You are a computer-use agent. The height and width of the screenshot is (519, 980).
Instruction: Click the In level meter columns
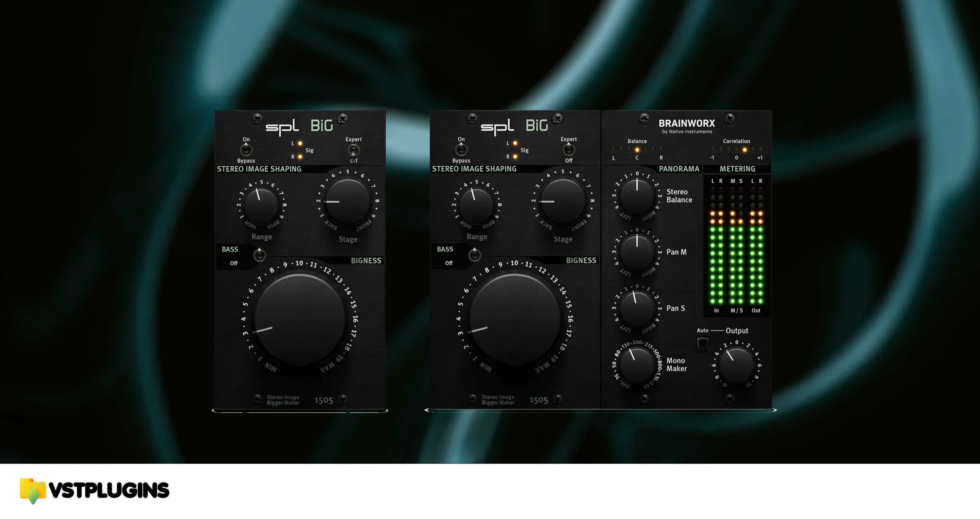(717, 245)
